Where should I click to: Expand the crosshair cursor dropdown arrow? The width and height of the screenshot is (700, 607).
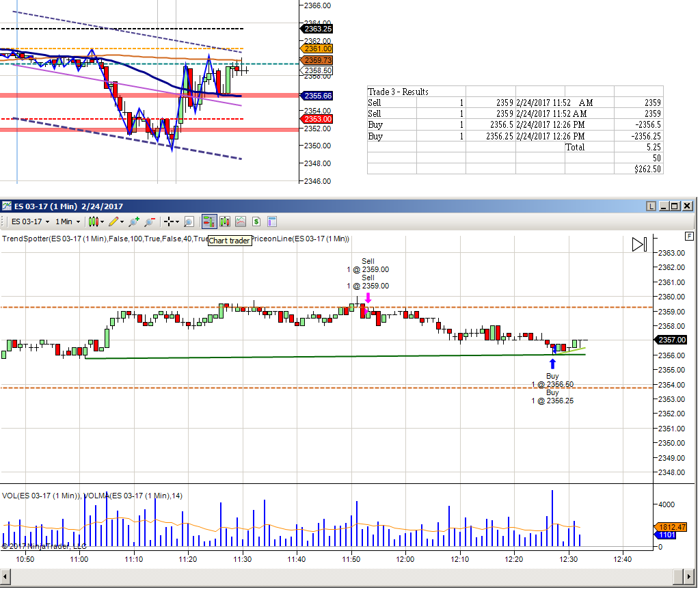(x=177, y=222)
